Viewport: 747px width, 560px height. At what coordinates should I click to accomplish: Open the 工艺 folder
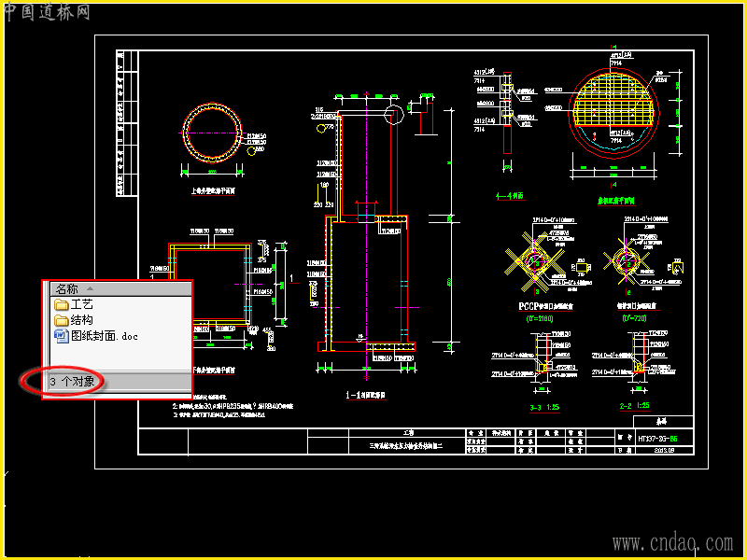point(74,304)
